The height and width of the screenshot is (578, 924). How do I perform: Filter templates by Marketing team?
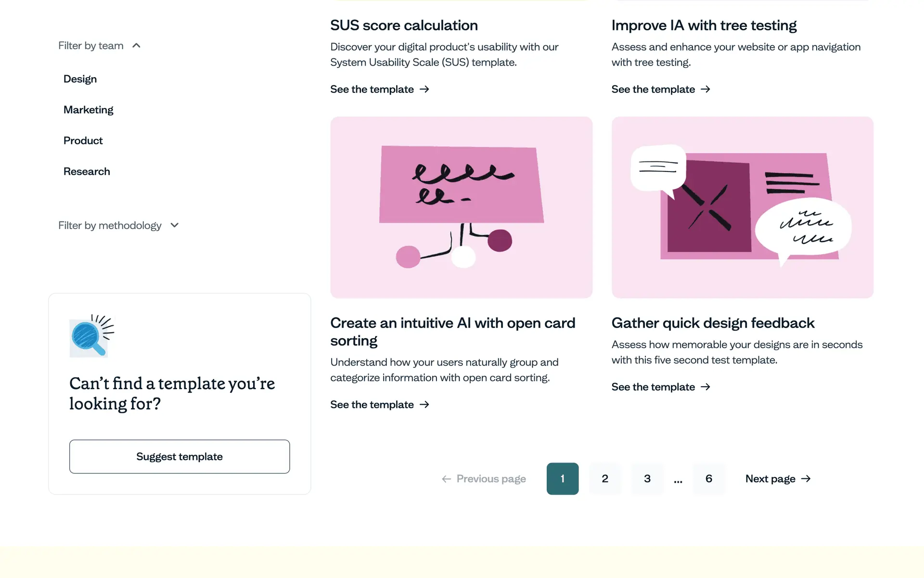[x=89, y=110]
